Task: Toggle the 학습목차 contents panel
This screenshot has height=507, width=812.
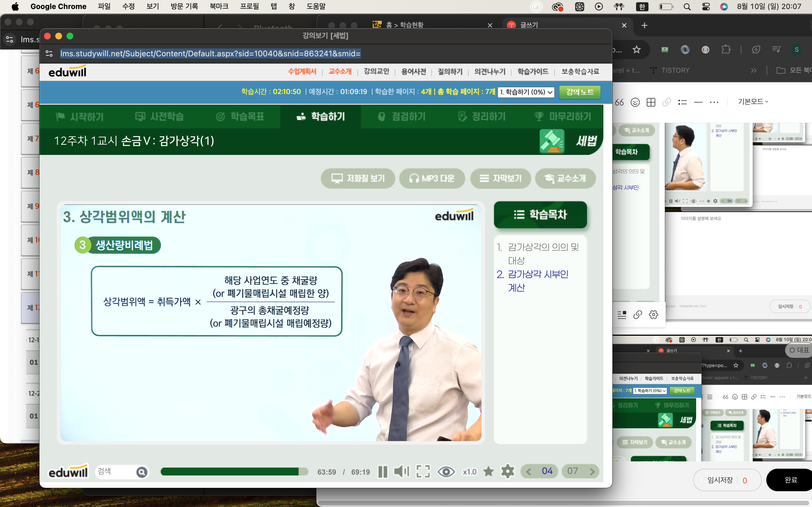Action: (x=540, y=215)
